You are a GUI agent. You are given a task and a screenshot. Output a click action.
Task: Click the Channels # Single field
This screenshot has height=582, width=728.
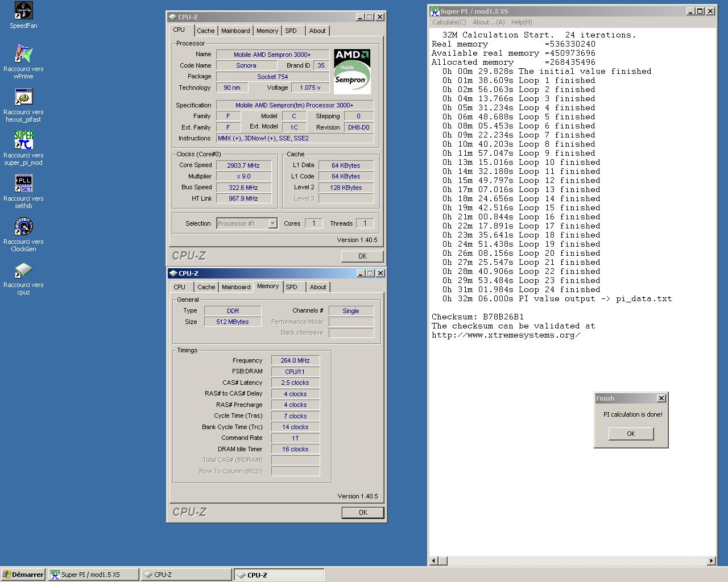click(351, 311)
